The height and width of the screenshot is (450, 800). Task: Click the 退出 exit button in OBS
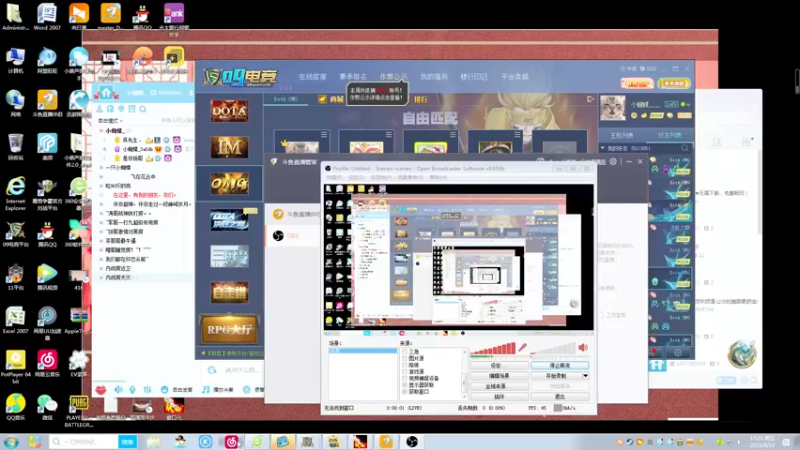(560, 396)
